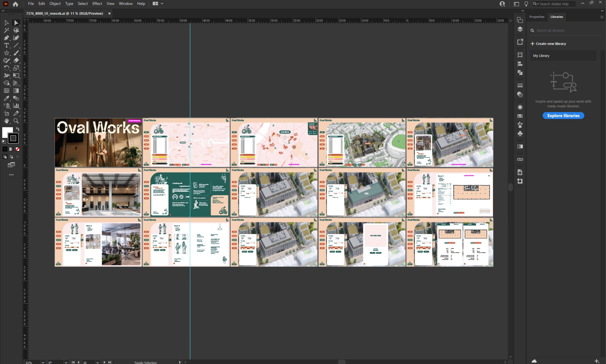Select the Artboard tool
Image resolution: width=606 pixels, height=364 pixels.
tap(6, 113)
